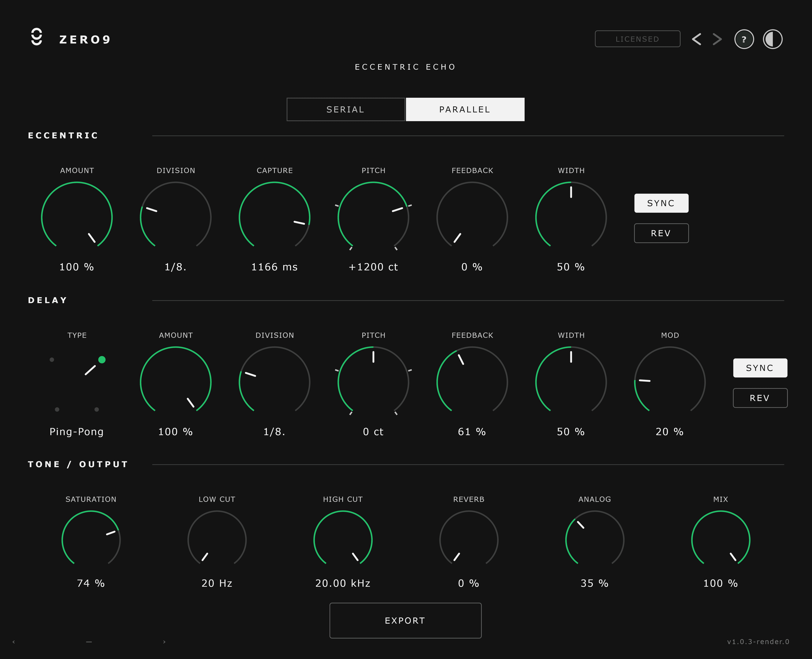Toggle REV in the Eccentric section
The width and height of the screenshot is (812, 659).
click(x=661, y=233)
